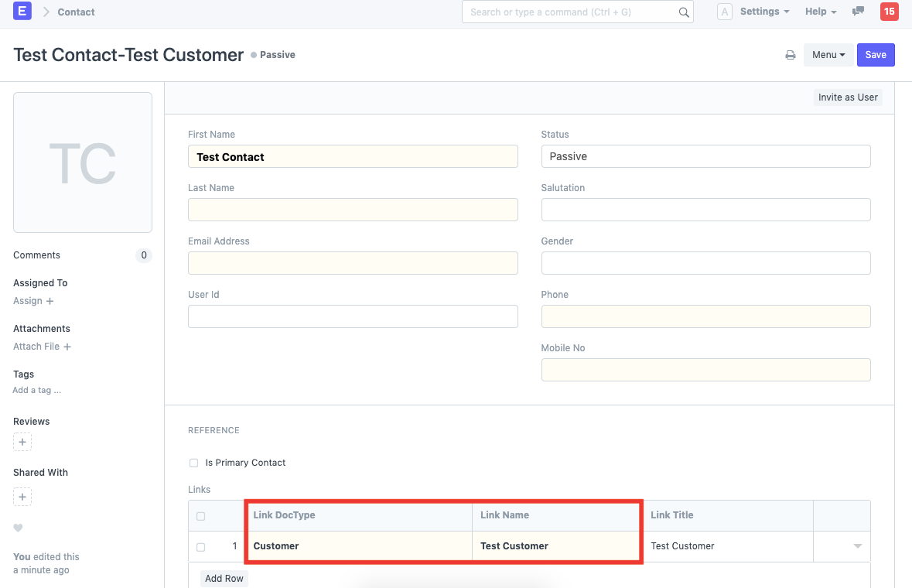Click the Invite as User button
The width and height of the screenshot is (912, 588).
tap(848, 97)
